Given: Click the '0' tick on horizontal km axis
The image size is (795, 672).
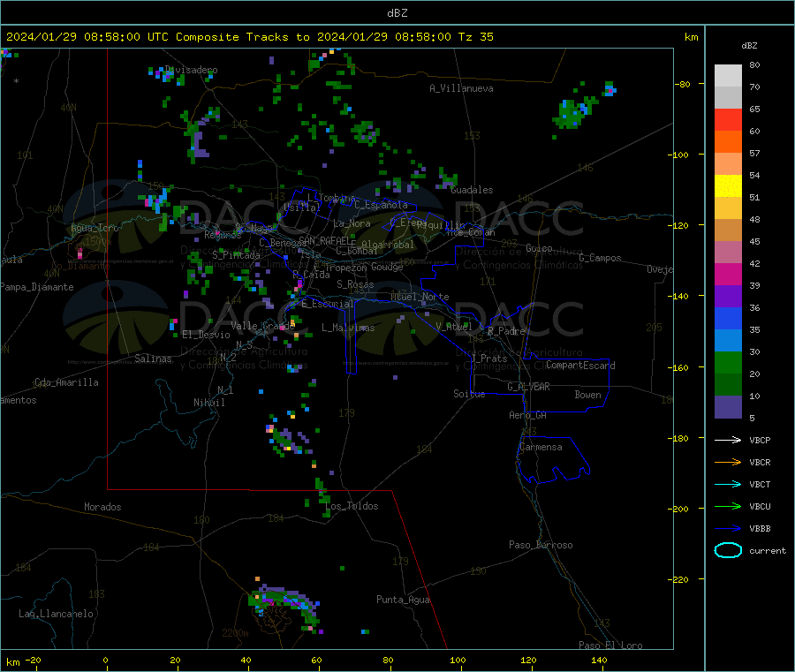Looking at the screenshot, I should [x=105, y=660].
